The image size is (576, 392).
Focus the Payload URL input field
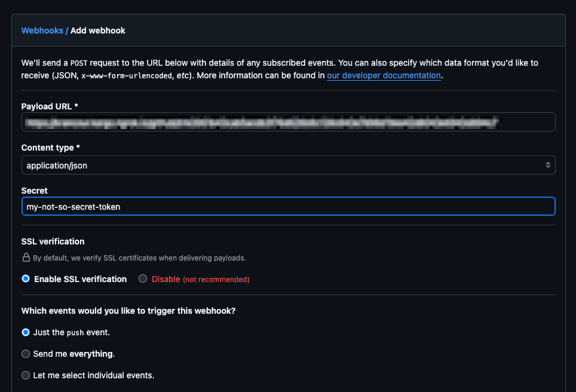289,122
